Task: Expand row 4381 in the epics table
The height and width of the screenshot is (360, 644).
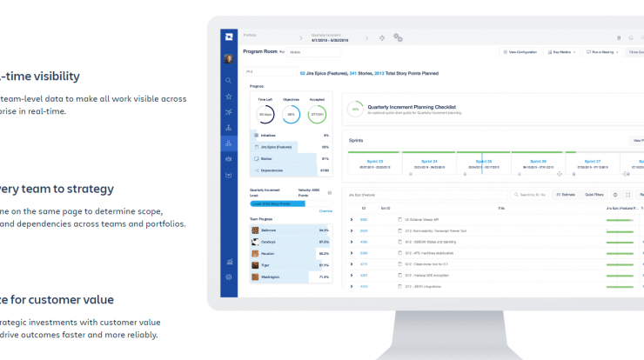Action: (x=352, y=275)
